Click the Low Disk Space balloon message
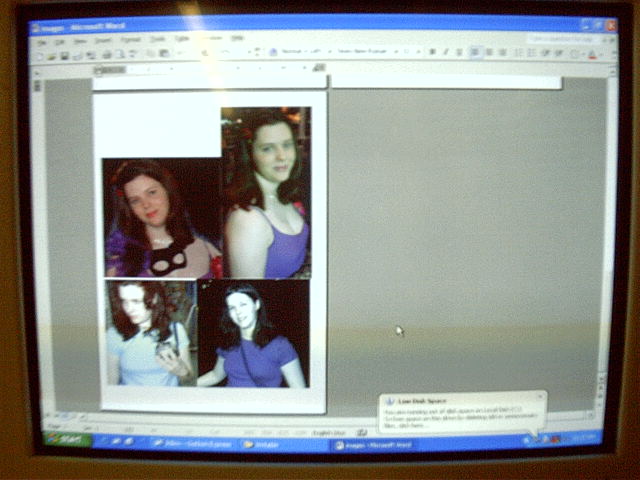 click(x=461, y=417)
